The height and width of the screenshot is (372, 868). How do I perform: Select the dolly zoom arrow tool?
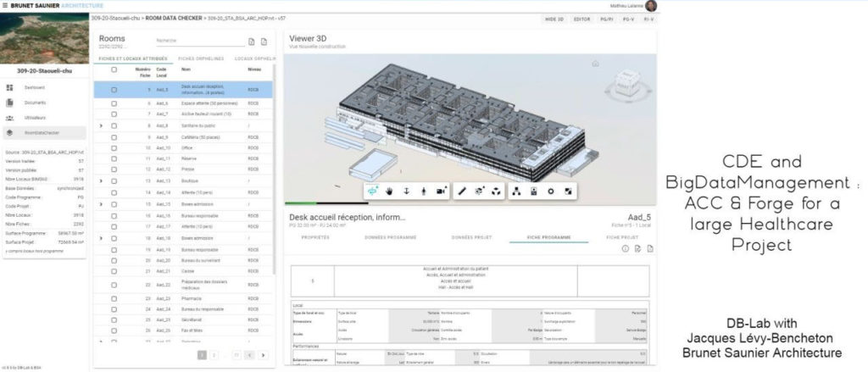406,191
